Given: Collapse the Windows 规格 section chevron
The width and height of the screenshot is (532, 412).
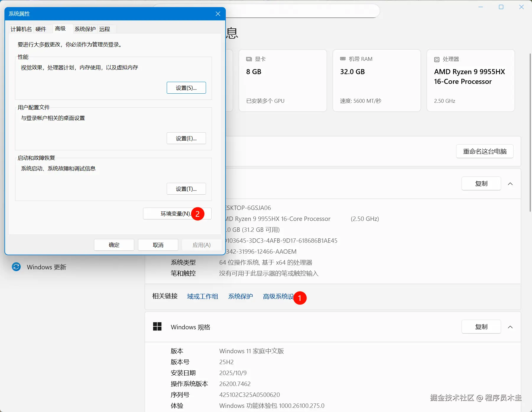Looking at the screenshot, I should pyautogui.click(x=510, y=327).
